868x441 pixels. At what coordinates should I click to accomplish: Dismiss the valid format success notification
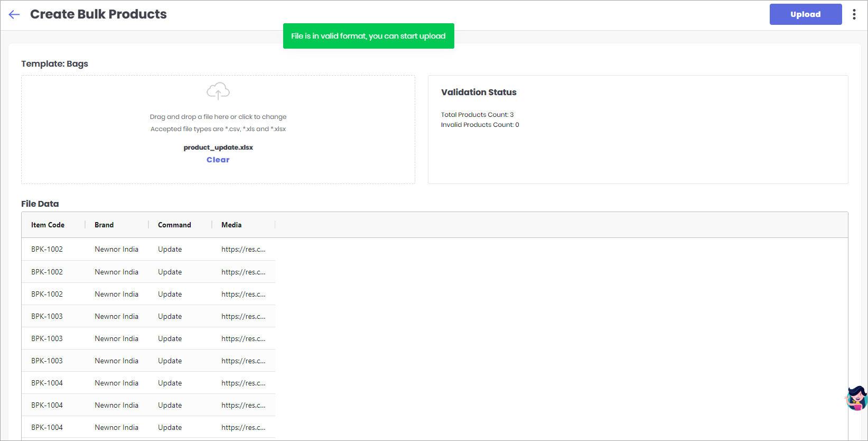point(369,36)
